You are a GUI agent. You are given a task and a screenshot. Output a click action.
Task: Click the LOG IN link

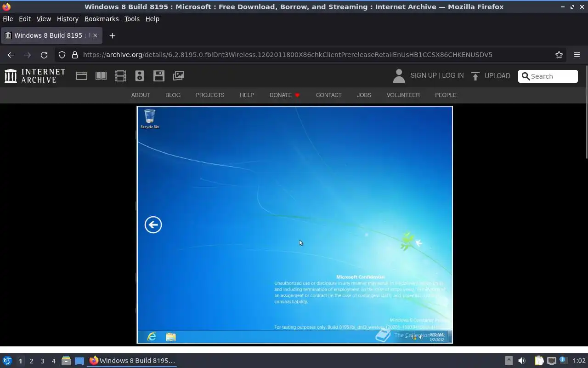[453, 75]
